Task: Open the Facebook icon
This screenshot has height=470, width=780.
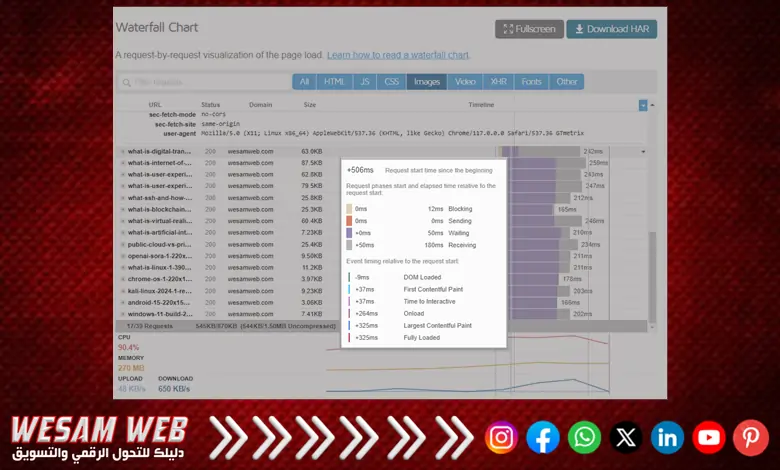Action: point(543,438)
